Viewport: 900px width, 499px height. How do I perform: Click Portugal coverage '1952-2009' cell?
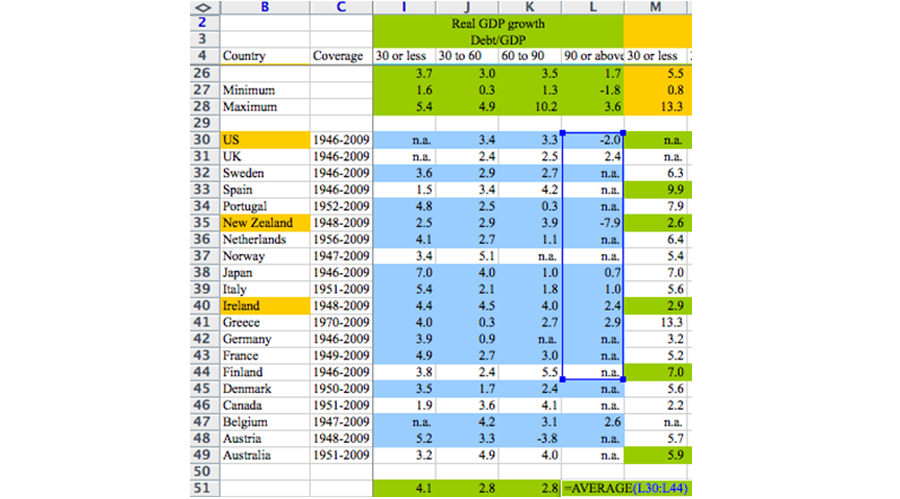[x=341, y=206]
